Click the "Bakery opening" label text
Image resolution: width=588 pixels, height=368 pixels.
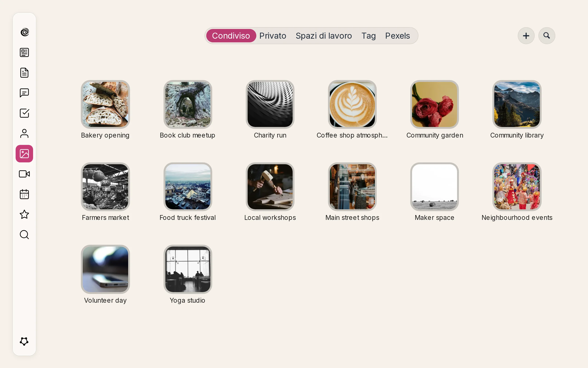click(105, 135)
